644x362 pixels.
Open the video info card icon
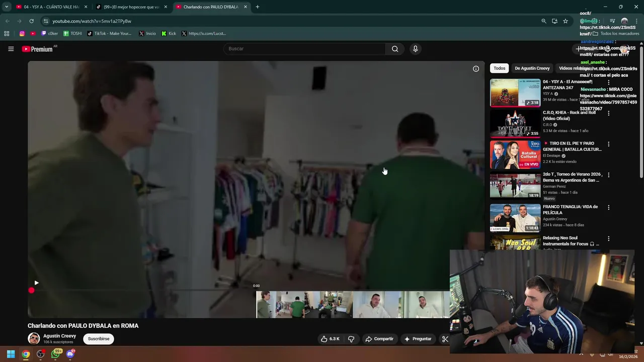(476, 69)
